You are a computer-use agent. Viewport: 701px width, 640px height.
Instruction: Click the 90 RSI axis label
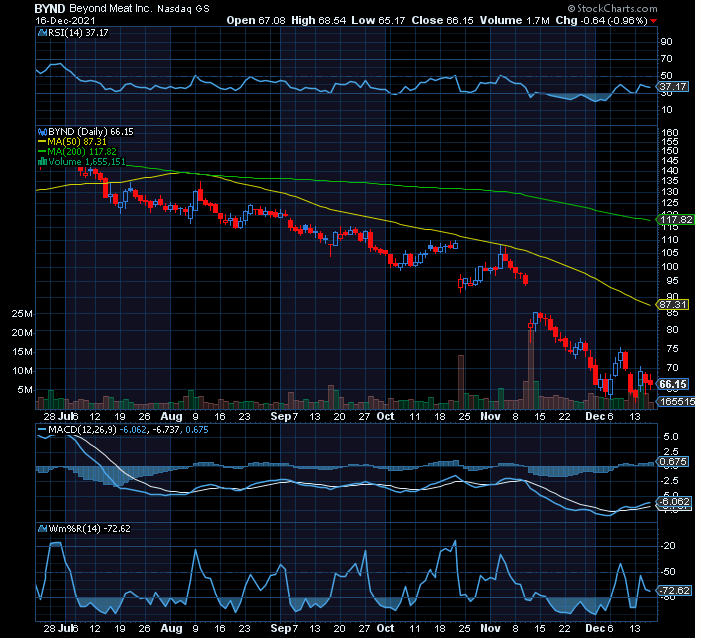(667, 42)
